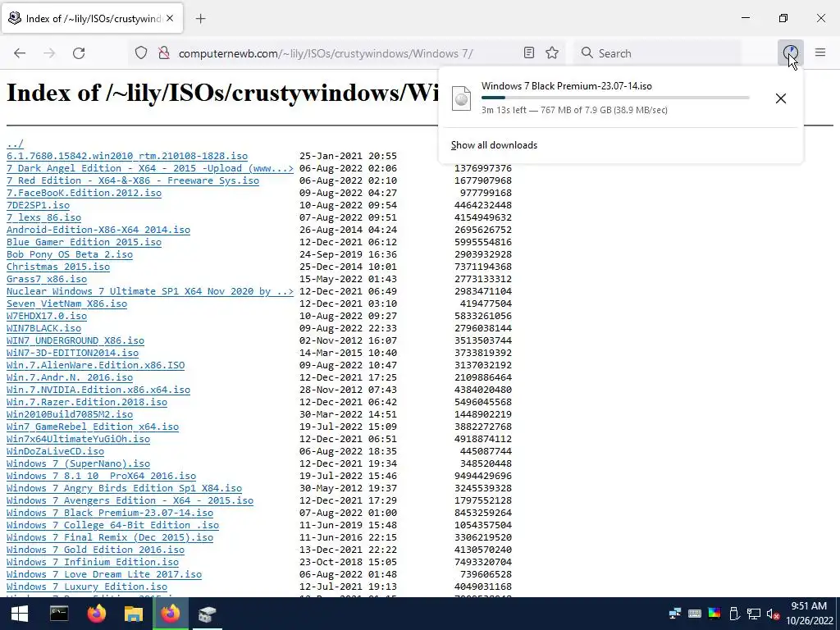Open the Windows Start menu
The height and width of the screenshot is (630, 840).
coord(20,614)
